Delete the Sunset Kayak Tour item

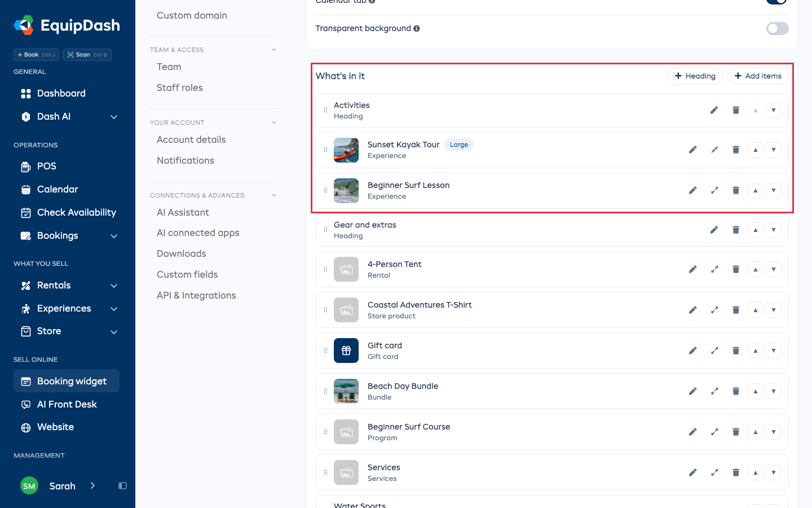pos(735,150)
